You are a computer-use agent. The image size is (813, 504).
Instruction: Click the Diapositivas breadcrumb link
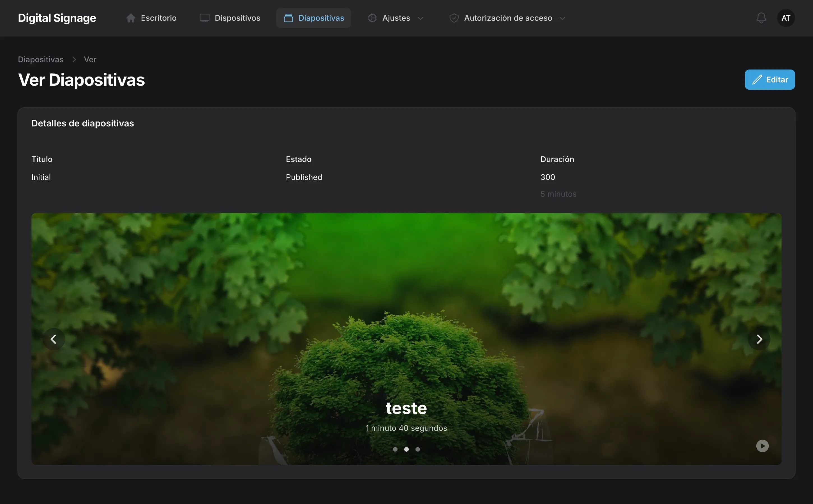tap(41, 59)
